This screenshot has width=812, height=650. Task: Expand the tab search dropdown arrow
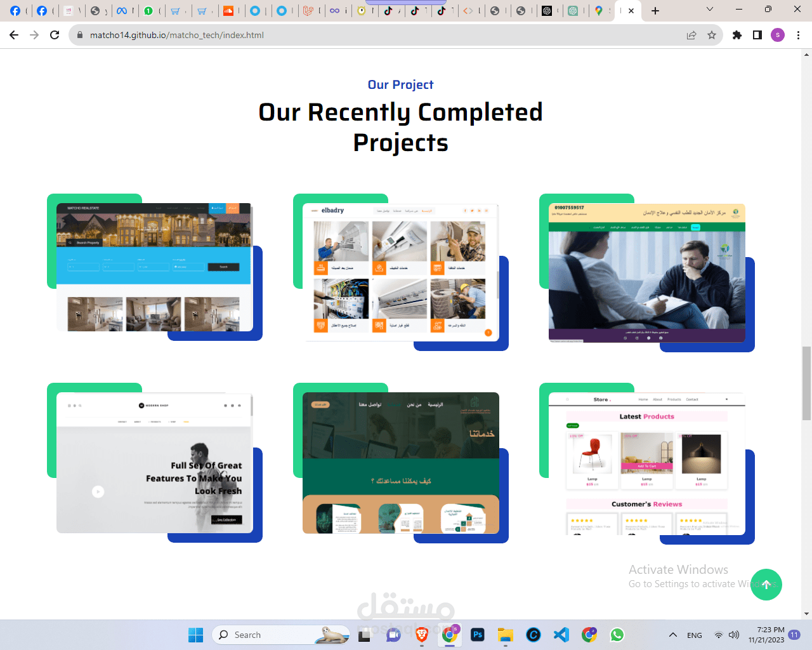click(x=710, y=10)
